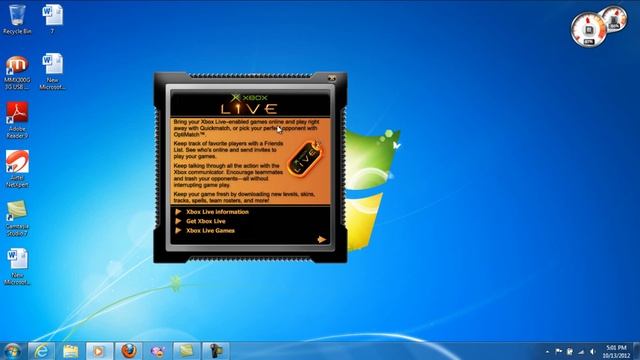Screen dimensions: 640x360
Task: Open the taskbar clock showing 5:01 PM
Action: (616, 351)
